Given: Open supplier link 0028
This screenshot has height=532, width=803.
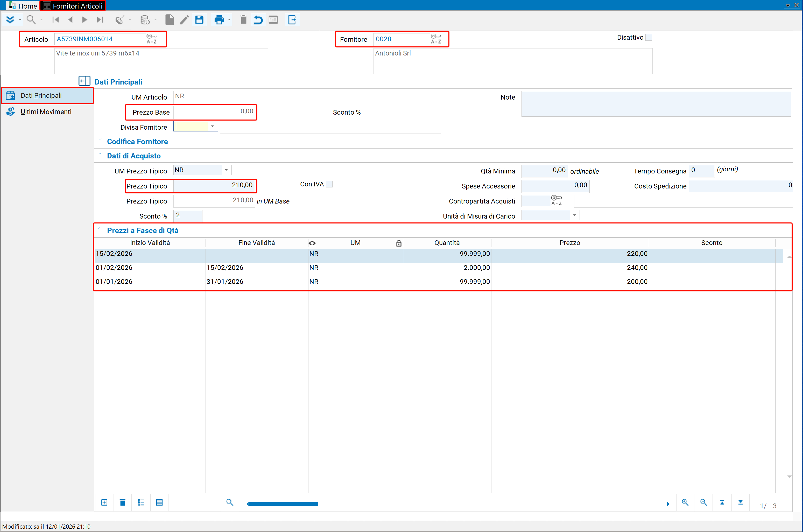Looking at the screenshot, I should (384, 39).
